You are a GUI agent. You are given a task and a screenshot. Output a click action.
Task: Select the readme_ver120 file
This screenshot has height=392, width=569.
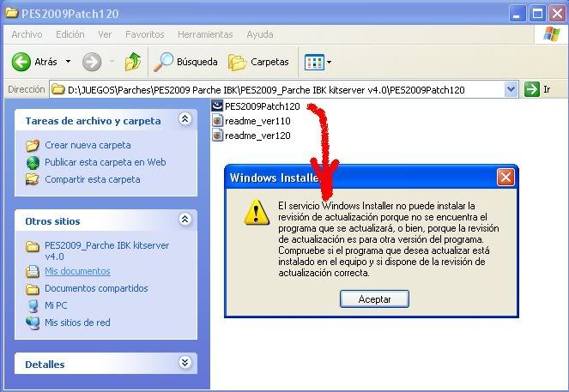click(251, 136)
